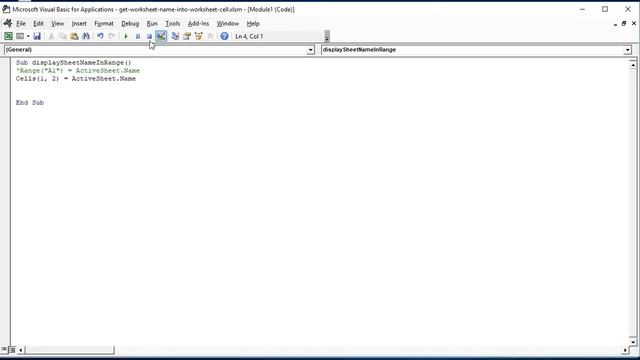This screenshot has height=360, width=640.
Task: Click the 'End Sub' line
Action: [30, 102]
